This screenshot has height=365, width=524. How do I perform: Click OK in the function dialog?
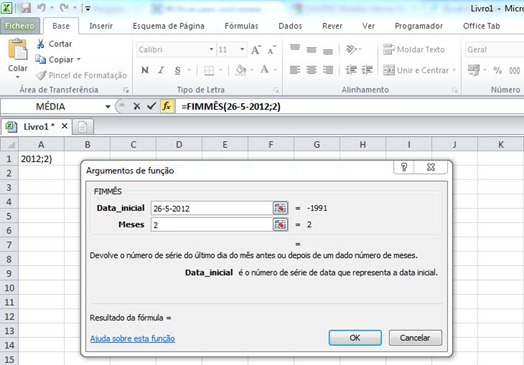click(x=355, y=338)
